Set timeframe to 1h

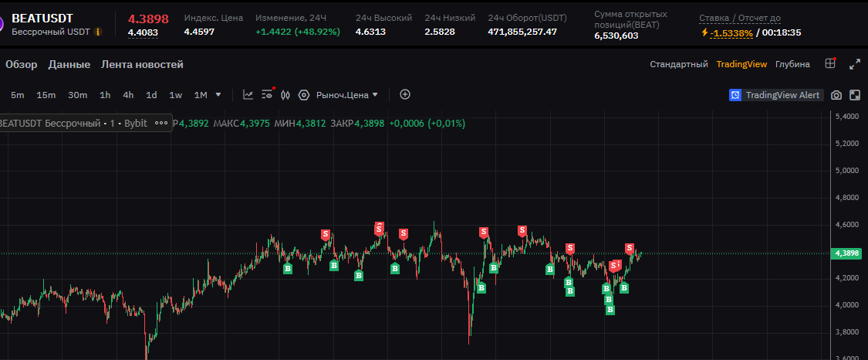click(x=105, y=95)
